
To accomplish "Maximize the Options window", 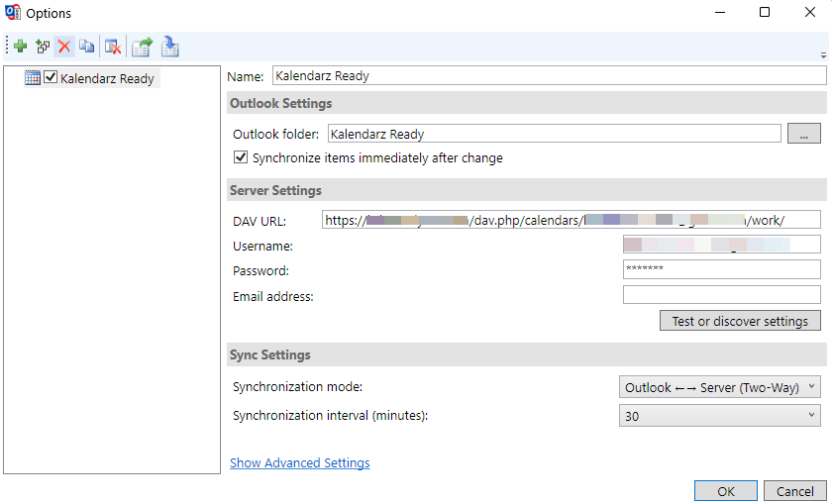I will click(x=765, y=12).
